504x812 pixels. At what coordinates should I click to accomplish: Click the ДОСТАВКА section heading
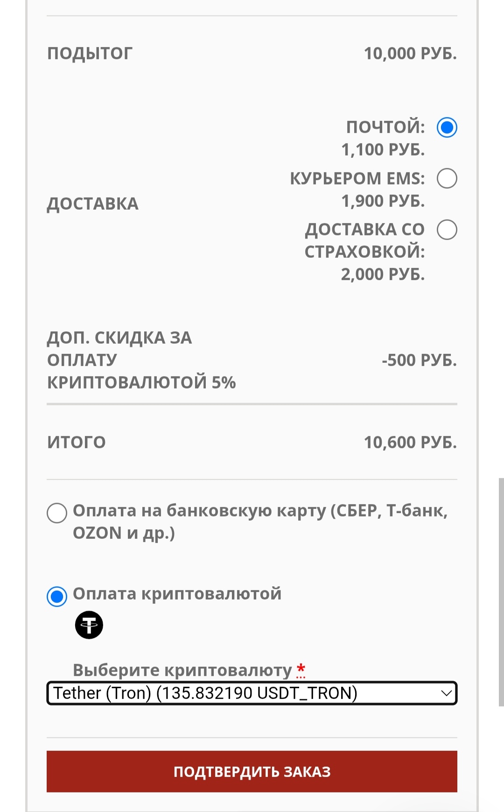(93, 203)
